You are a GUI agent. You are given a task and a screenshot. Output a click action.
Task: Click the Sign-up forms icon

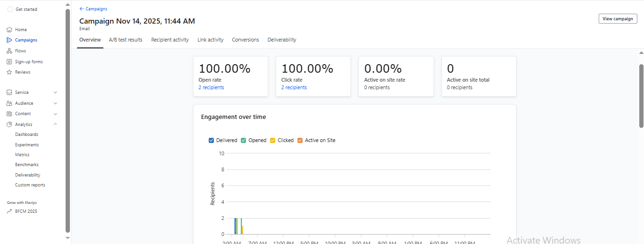point(9,62)
